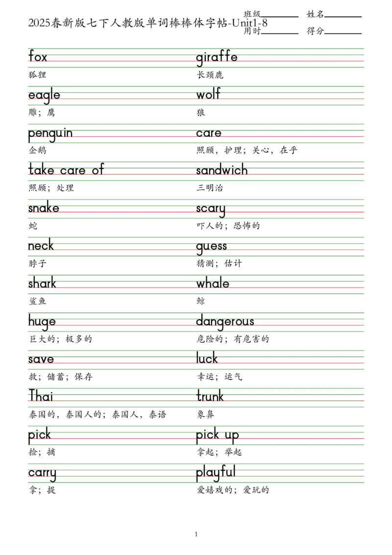Click on the word "eagle"
The height and width of the screenshot is (555, 392).
click(x=43, y=96)
